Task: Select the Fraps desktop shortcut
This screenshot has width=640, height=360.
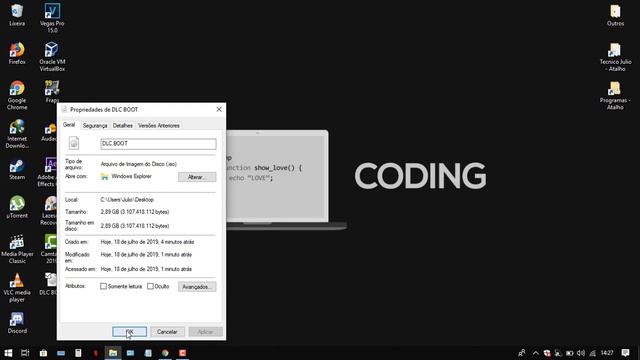Action: pyautogui.click(x=52, y=92)
